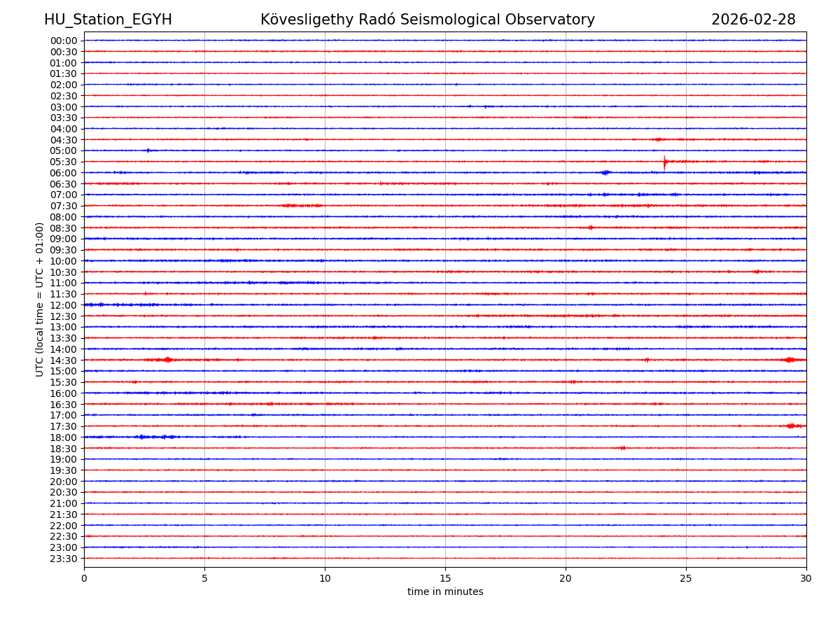Click the sharp spike on the 05:30 trace
840x630 pixels.
click(664, 162)
